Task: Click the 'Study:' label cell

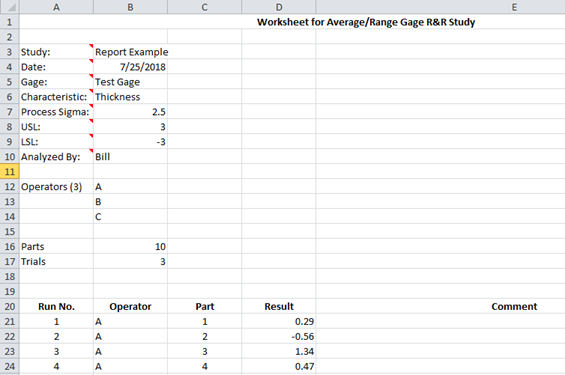Action: (57, 52)
